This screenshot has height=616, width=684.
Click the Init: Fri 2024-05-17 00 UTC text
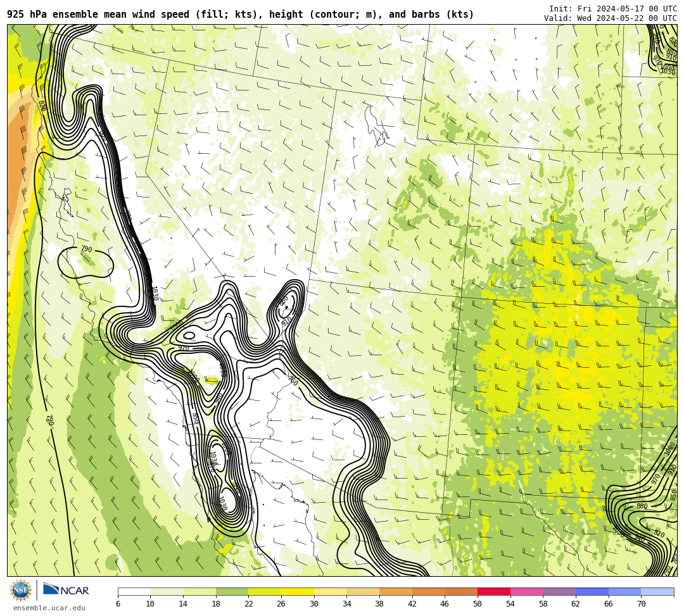tap(613, 9)
